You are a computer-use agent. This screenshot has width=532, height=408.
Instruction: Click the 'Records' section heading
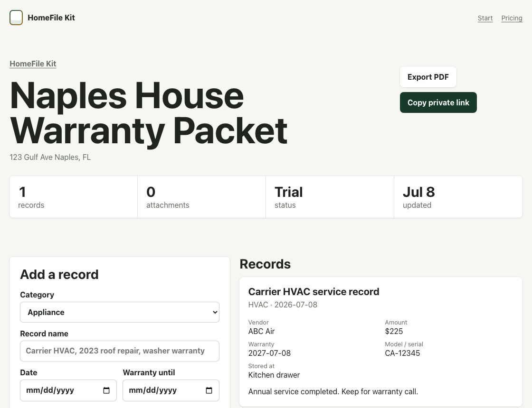pyautogui.click(x=266, y=264)
